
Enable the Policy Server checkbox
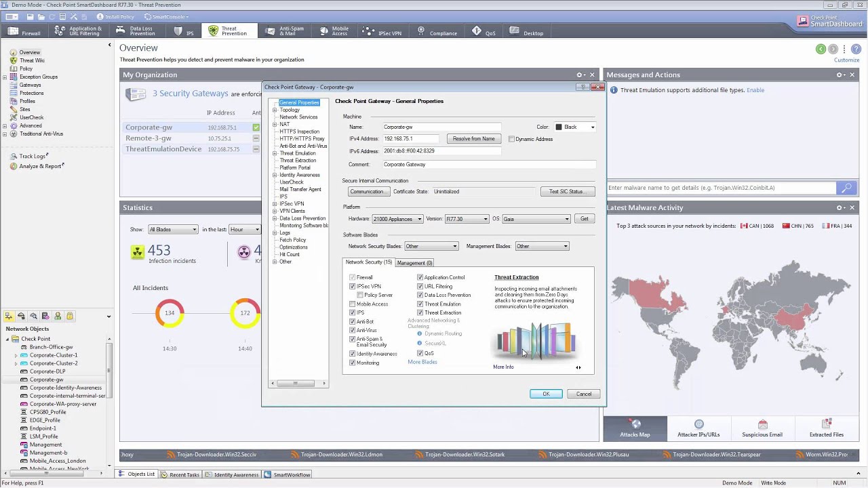[x=360, y=296]
